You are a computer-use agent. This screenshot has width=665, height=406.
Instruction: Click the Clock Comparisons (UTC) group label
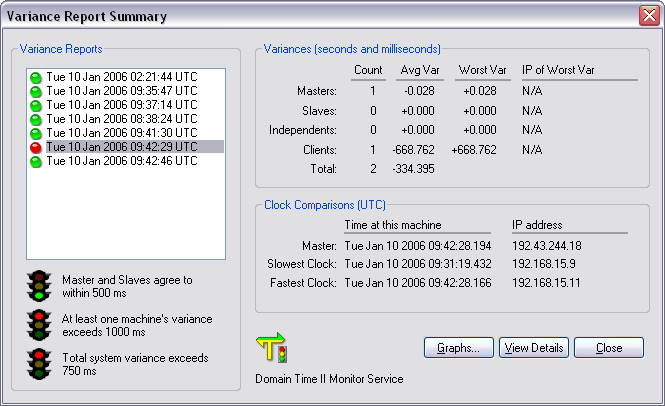(x=325, y=205)
